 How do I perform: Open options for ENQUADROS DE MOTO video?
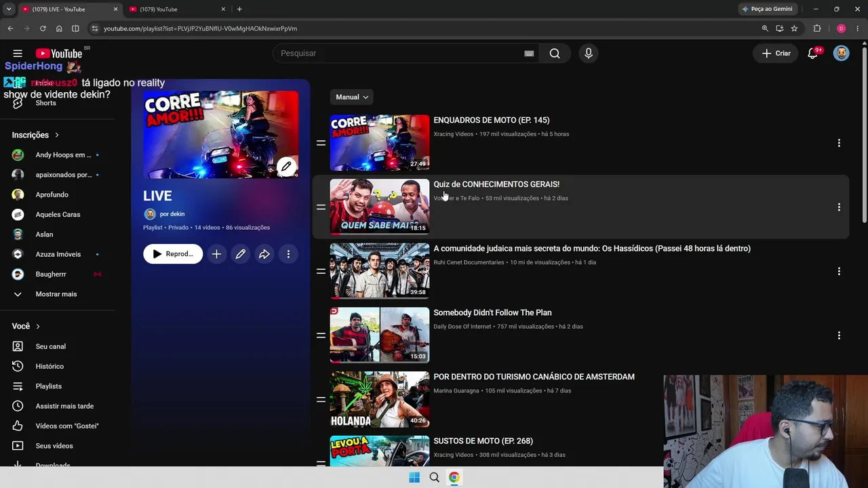[x=839, y=143]
